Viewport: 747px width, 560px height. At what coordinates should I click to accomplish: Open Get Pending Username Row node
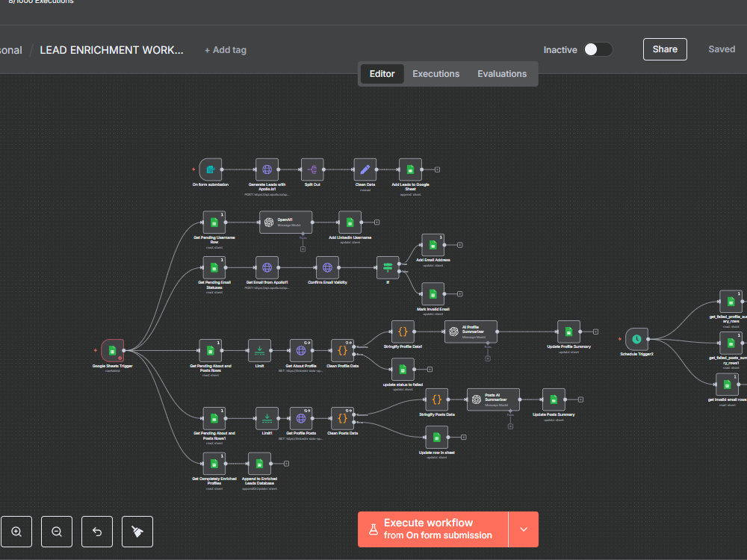(214, 223)
